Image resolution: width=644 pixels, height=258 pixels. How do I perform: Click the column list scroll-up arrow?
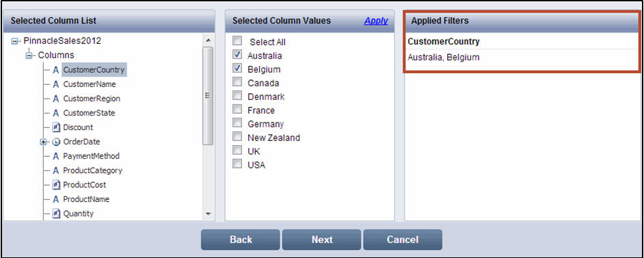[208, 40]
